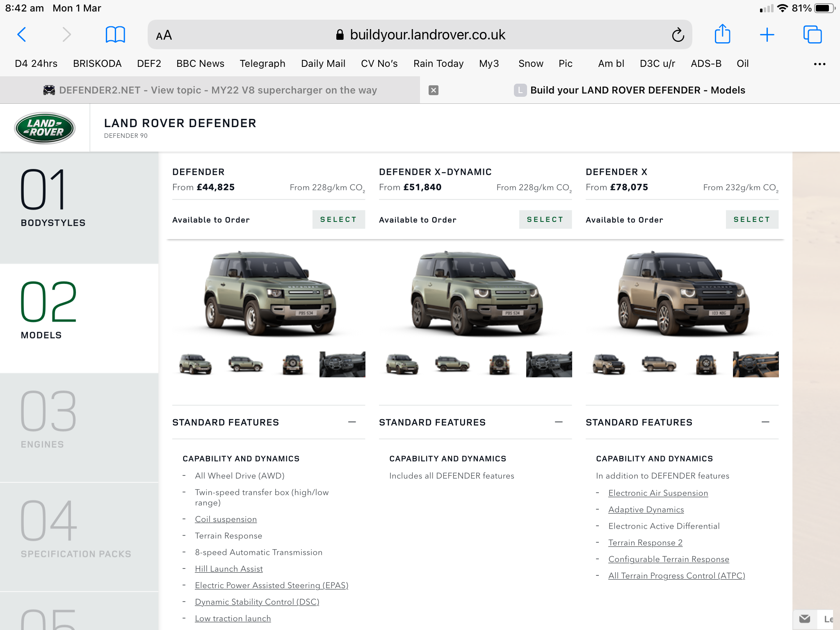The height and width of the screenshot is (630, 840).
Task: Open the ADS-B bookmark
Action: pyautogui.click(x=706, y=64)
